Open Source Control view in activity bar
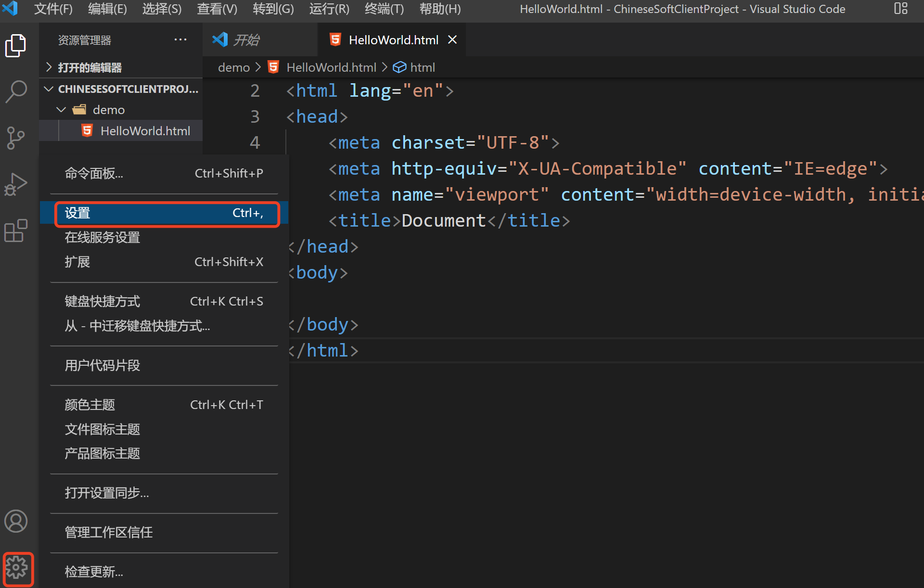The height and width of the screenshot is (588, 924). [x=16, y=138]
